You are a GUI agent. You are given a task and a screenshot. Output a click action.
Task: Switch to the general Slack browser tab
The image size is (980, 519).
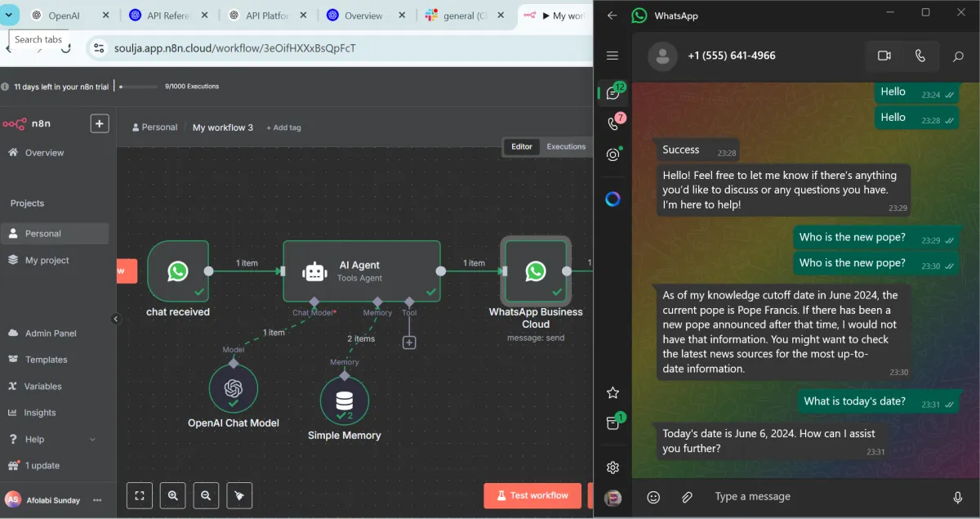[x=457, y=16]
